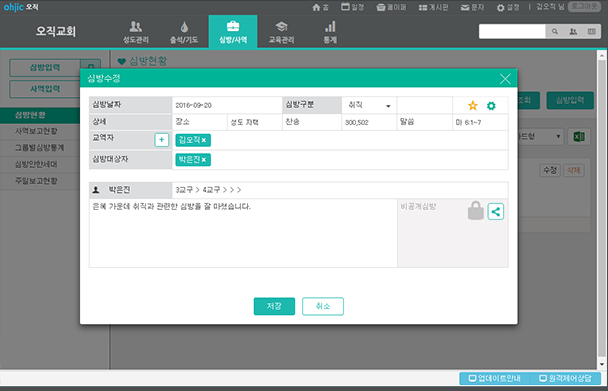This screenshot has height=391, width=608.
Task: Switch to 통계 tab
Action: click(x=330, y=32)
